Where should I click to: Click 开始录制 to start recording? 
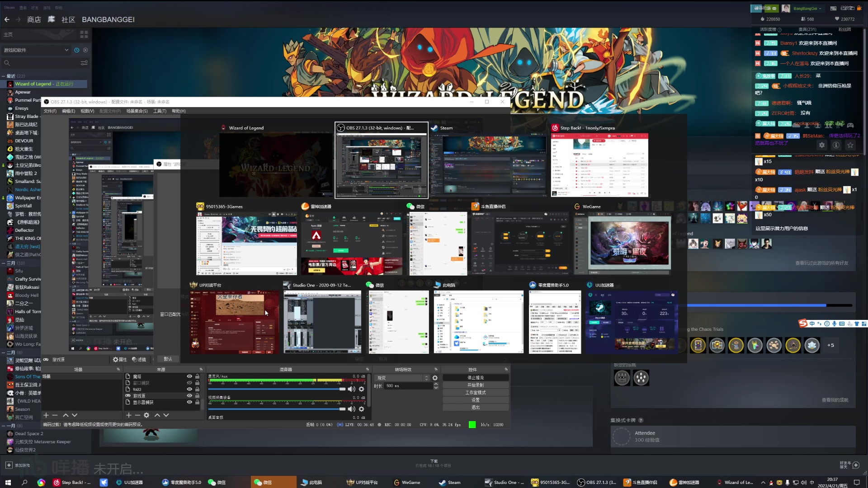[x=476, y=385]
